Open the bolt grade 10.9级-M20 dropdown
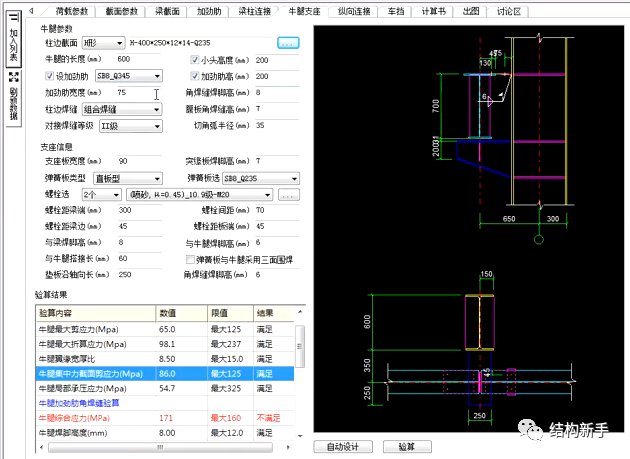 click(x=200, y=195)
